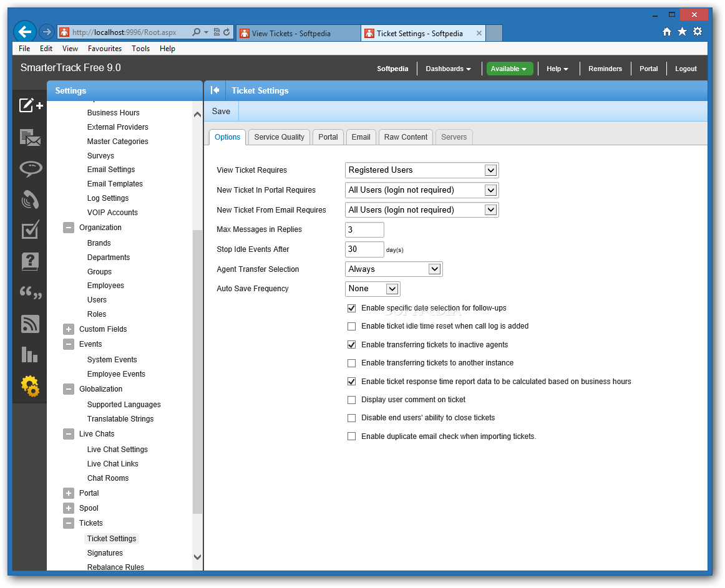Open the Tasks checkmark icon
The height and width of the screenshot is (588, 725).
point(31,229)
